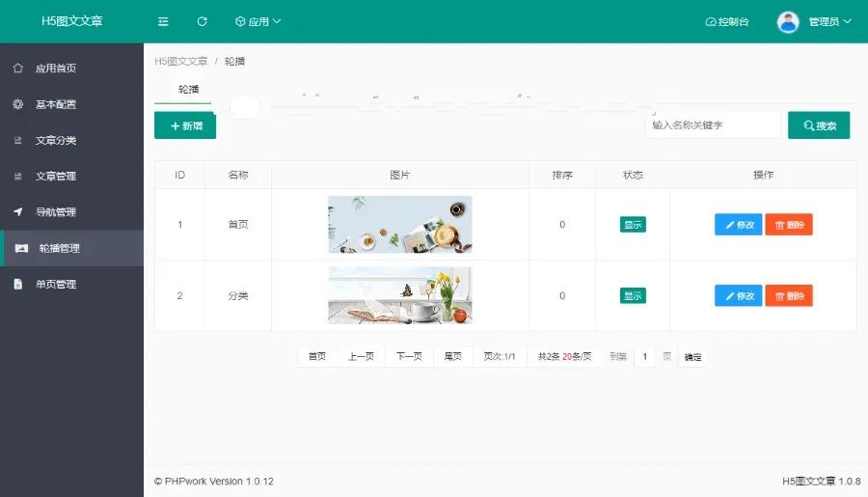Open 导航管理 in sidebar
This screenshot has height=497, width=868.
72,211
